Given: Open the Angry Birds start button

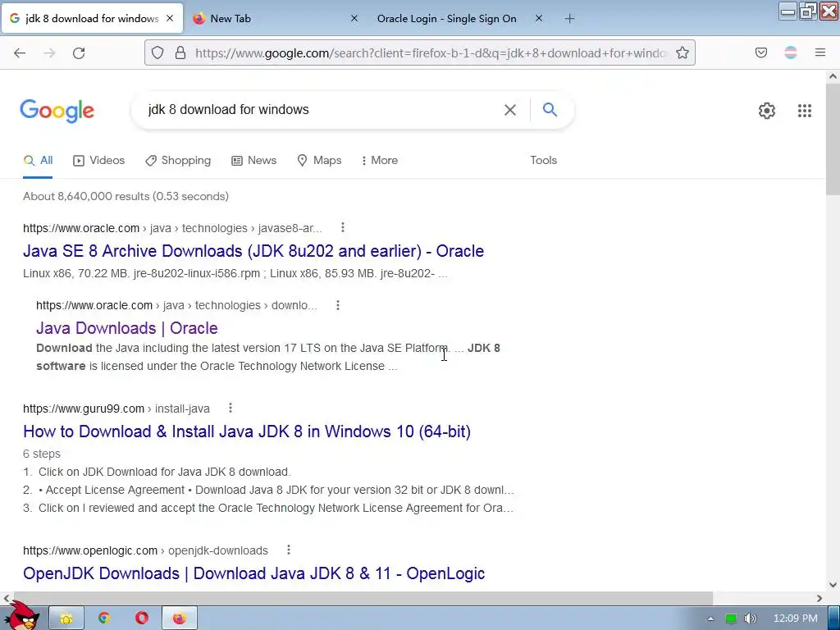Looking at the screenshot, I should point(24,617).
